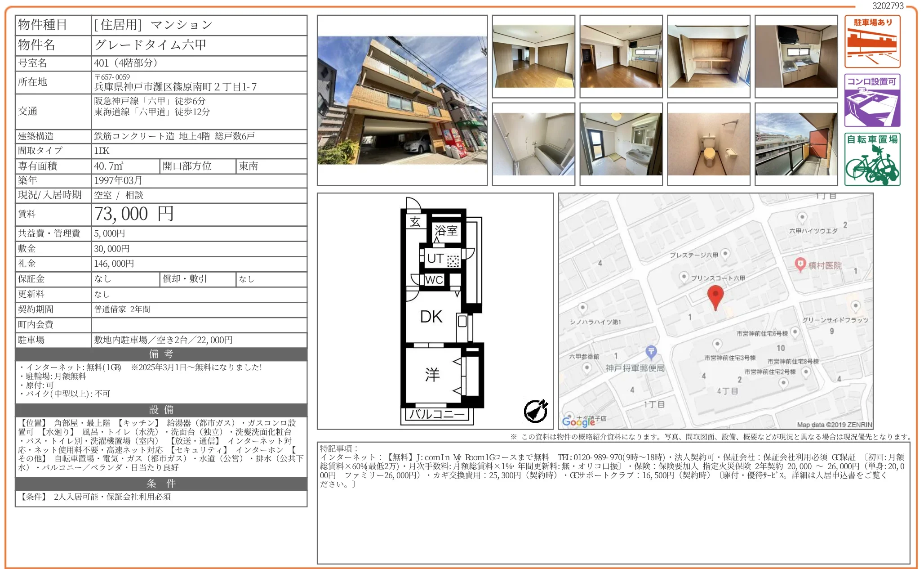The width and height of the screenshot is (924, 569).
Task: Click the stove installable (コンロ設置可) icon
Action: click(872, 100)
